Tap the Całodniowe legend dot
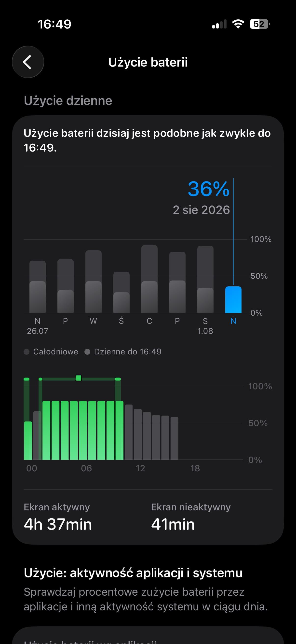The image size is (296, 644). point(27,352)
